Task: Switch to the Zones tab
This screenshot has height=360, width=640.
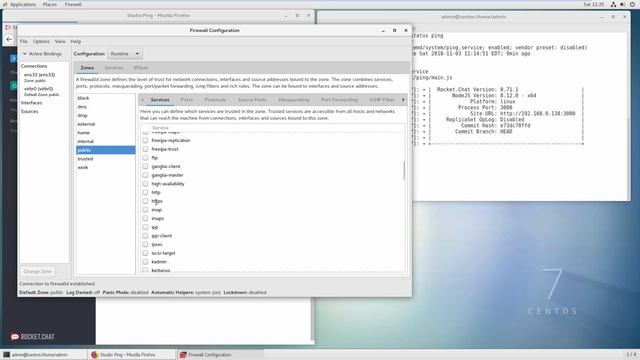Action: (87, 67)
